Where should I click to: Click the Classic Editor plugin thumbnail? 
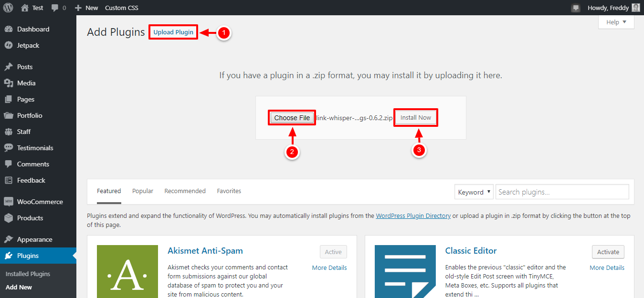click(x=405, y=271)
